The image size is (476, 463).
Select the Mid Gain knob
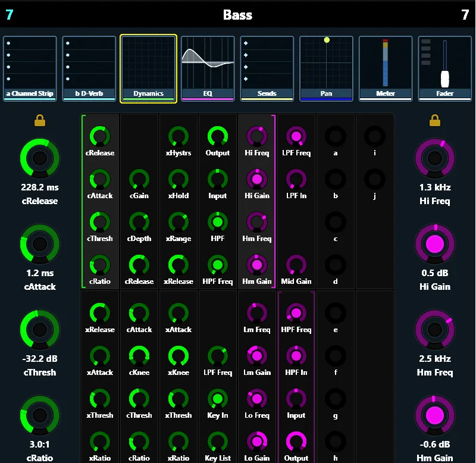click(x=296, y=265)
